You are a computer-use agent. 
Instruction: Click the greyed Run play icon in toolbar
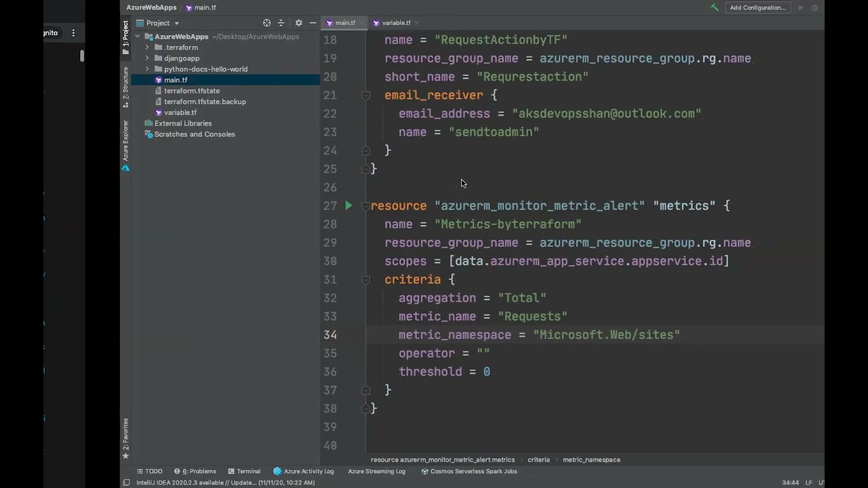click(800, 7)
